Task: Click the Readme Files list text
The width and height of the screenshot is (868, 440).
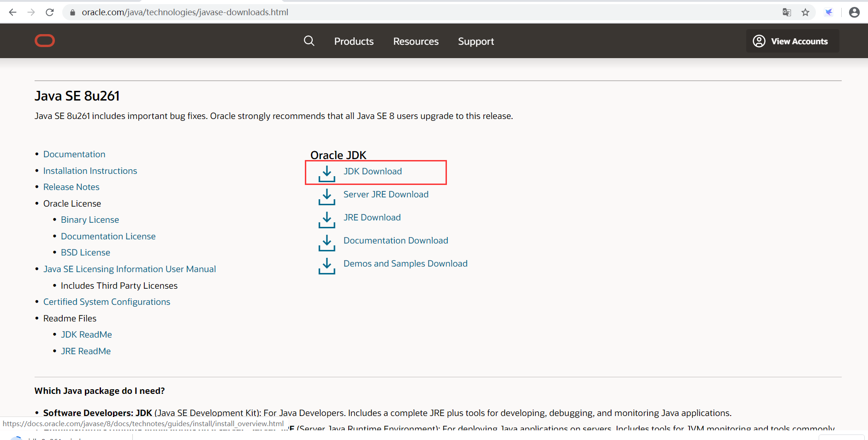Action: click(x=70, y=318)
